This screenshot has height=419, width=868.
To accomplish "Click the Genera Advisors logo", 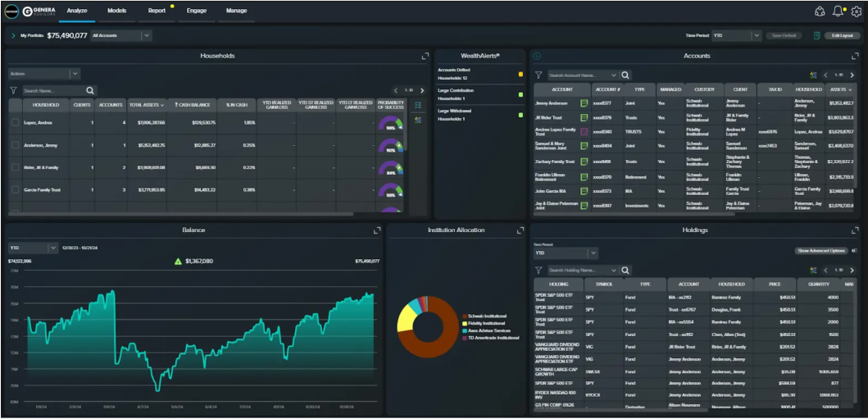I will pyautogui.click(x=39, y=11).
